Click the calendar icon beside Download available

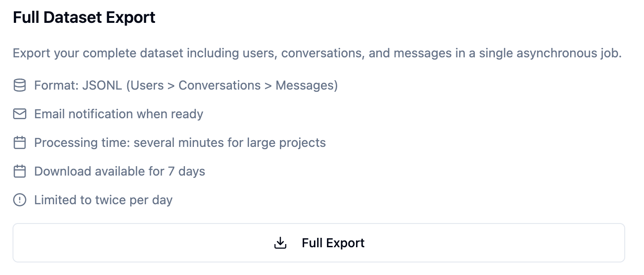[20, 172]
